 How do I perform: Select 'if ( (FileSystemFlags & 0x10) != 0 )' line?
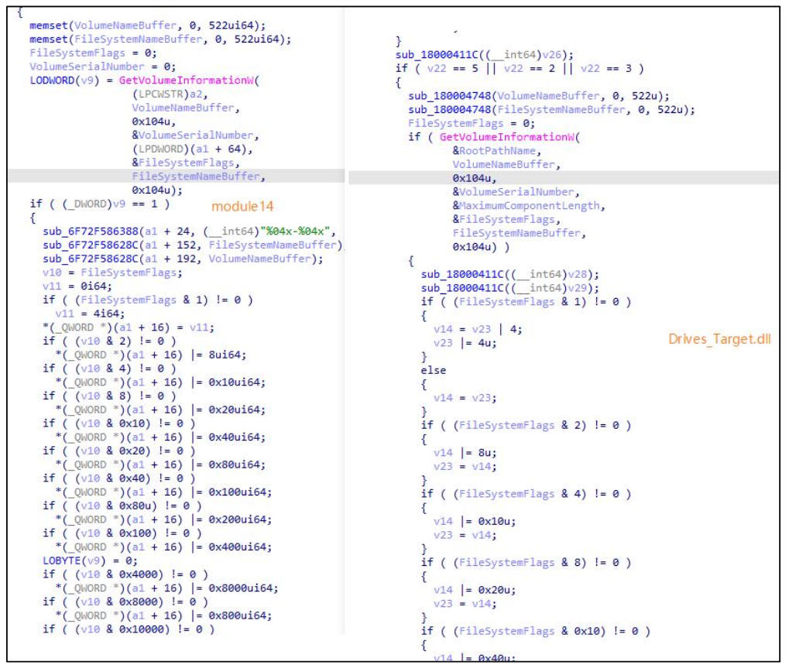pos(535,632)
